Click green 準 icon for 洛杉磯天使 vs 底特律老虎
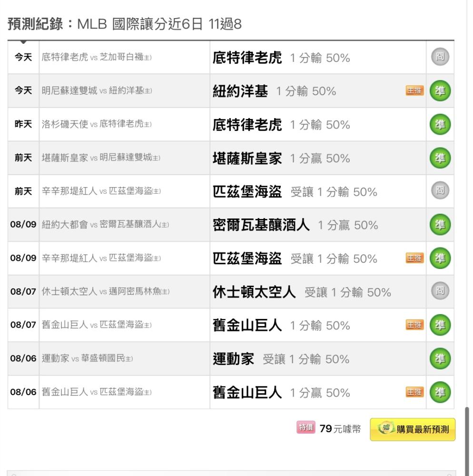This screenshot has height=476, width=473. [x=440, y=124]
